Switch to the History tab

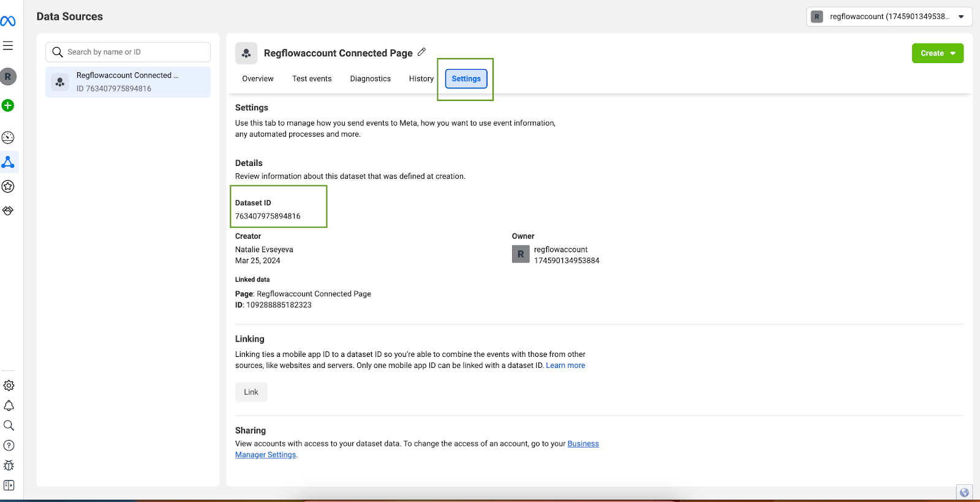tap(421, 79)
